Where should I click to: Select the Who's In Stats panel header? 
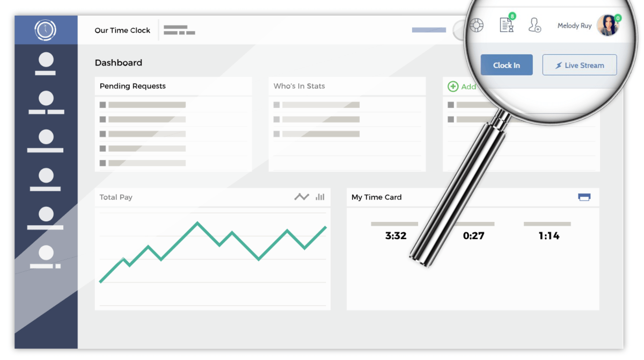[x=347, y=86]
